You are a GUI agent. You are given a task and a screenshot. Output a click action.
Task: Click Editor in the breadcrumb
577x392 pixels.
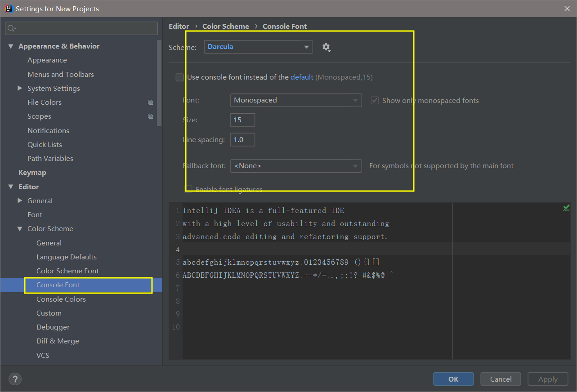(179, 26)
